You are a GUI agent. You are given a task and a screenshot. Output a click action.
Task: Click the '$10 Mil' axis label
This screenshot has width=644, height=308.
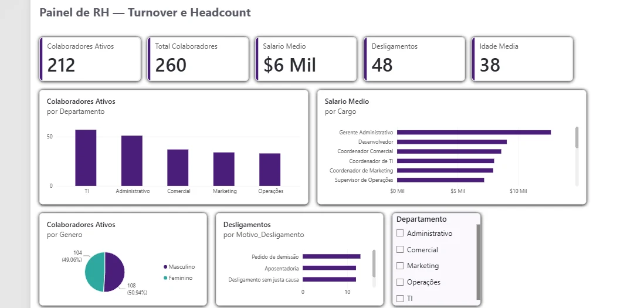[x=518, y=191]
